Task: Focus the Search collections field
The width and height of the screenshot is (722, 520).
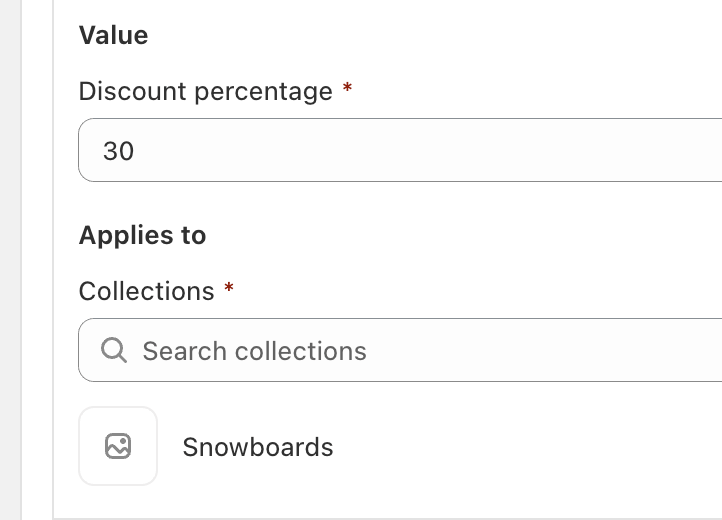Action: (400, 350)
